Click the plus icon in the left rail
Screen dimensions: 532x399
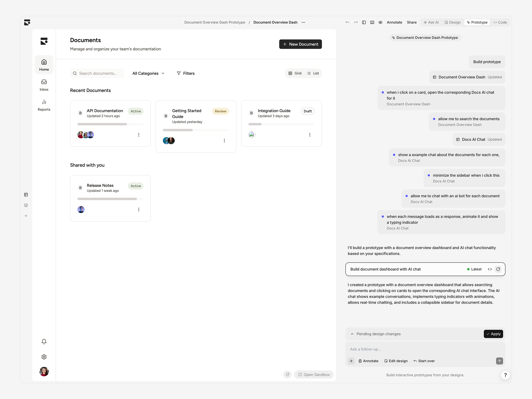pyautogui.click(x=26, y=216)
